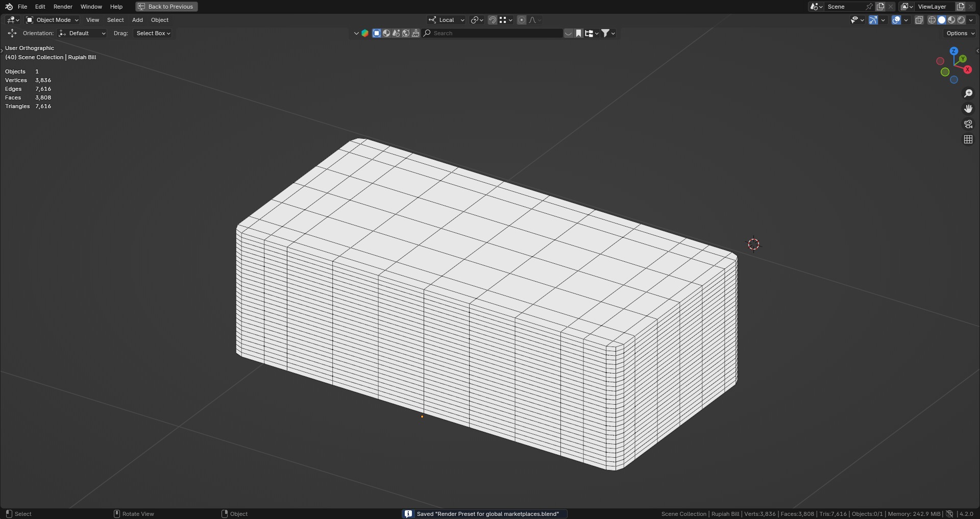Click the Blender logo icon
The width and height of the screenshot is (980, 519).
pos(9,7)
